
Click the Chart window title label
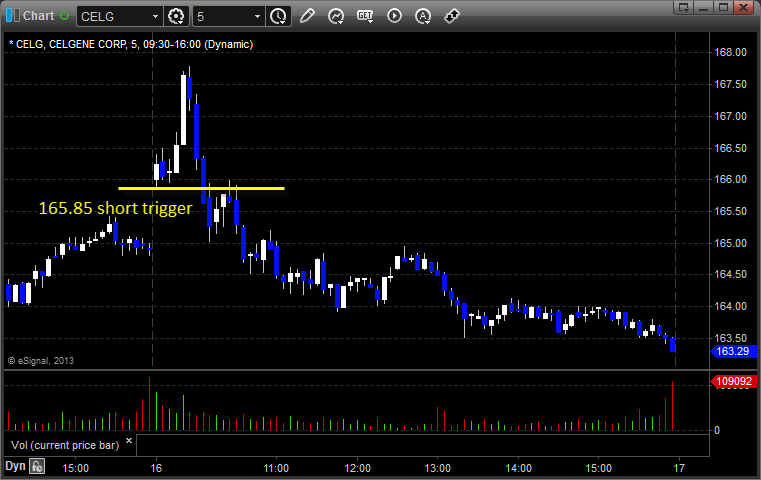[38, 16]
